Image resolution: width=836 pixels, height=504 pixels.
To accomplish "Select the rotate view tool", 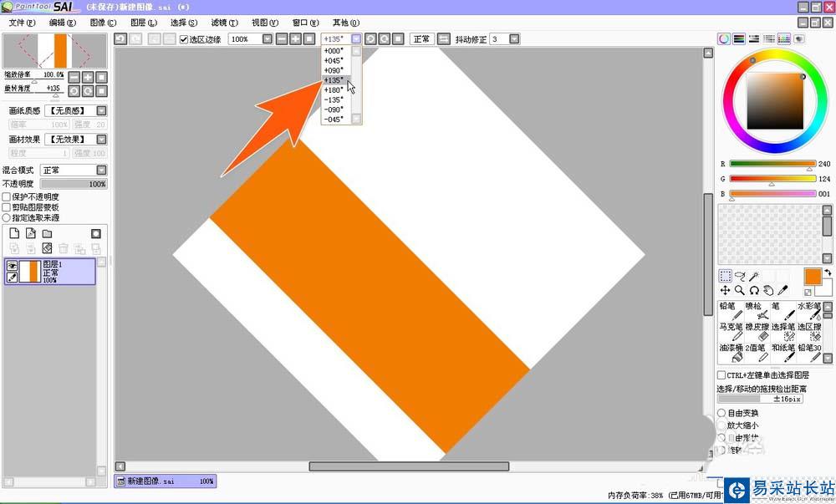I will pos(754,290).
